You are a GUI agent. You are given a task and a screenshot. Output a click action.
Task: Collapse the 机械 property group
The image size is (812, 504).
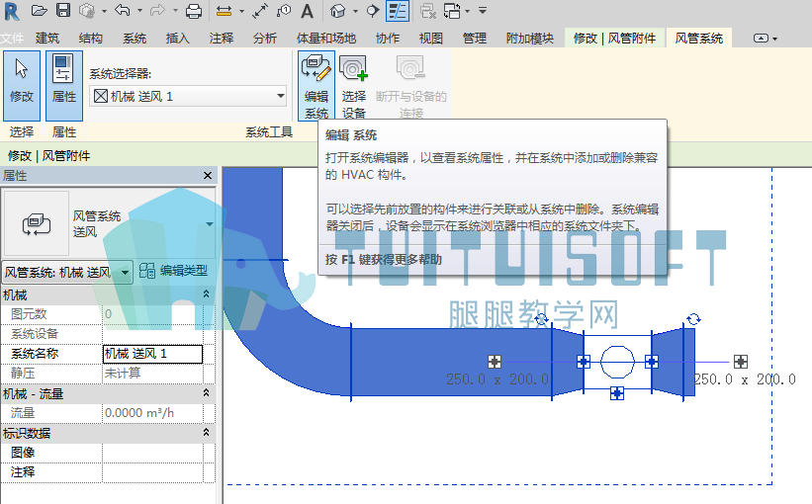point(206,294)
